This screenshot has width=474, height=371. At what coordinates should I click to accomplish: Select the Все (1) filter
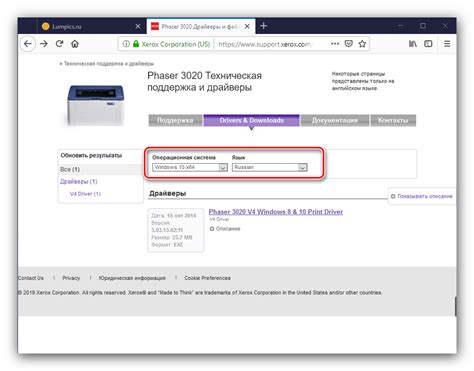click(x=70, y=169)
